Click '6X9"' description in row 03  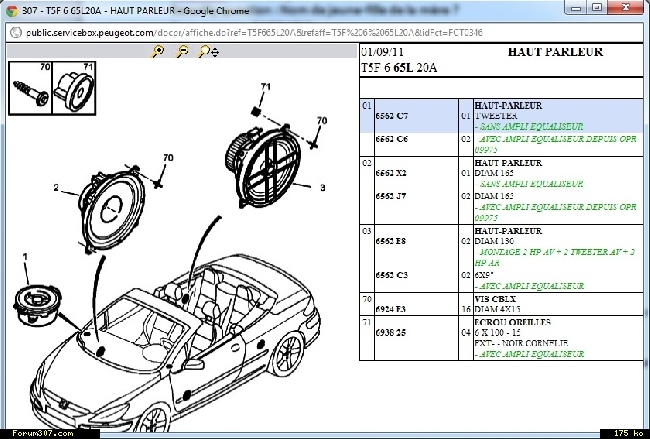484,275
